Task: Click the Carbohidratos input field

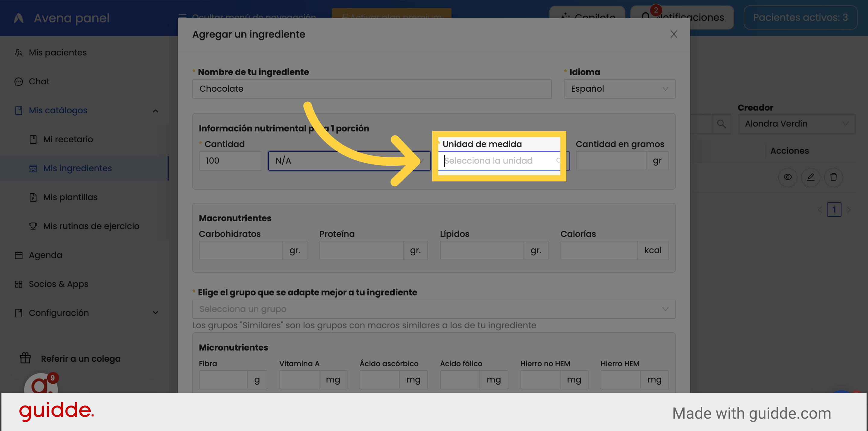Action: 241,250
